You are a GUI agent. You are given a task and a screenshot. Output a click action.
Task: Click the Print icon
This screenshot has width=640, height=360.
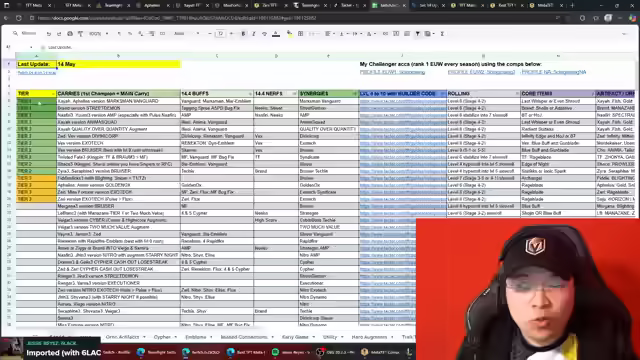tap(70, 34)
